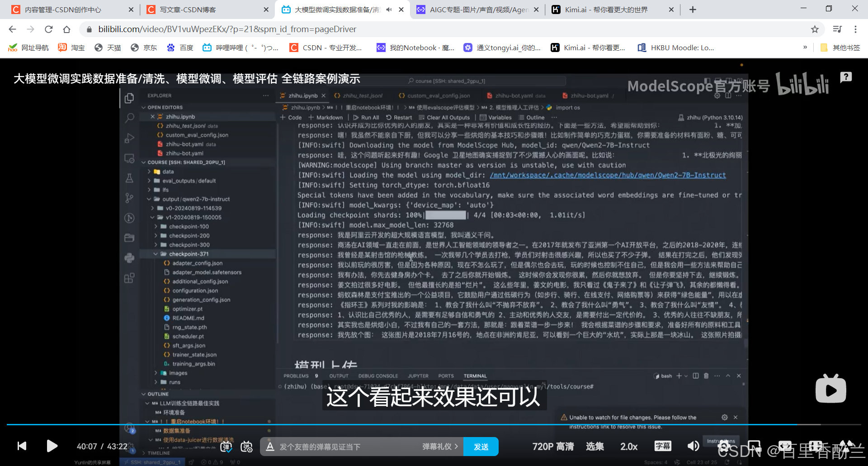This screenshot has height=466, width=868.
Task: Switch to custom_eval_config.json editor tab
Action: (x=434, y=96)
